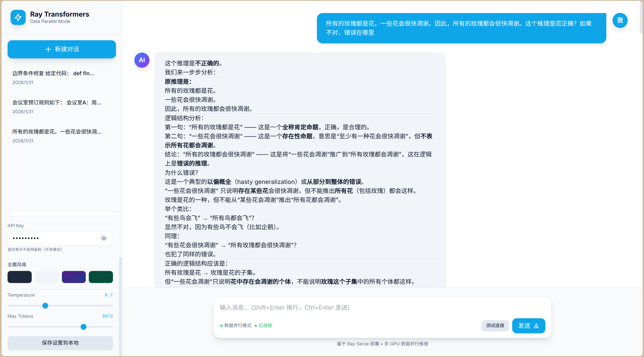Click the 测试连接 button
The image size is (644, 357).
(495, 326)
